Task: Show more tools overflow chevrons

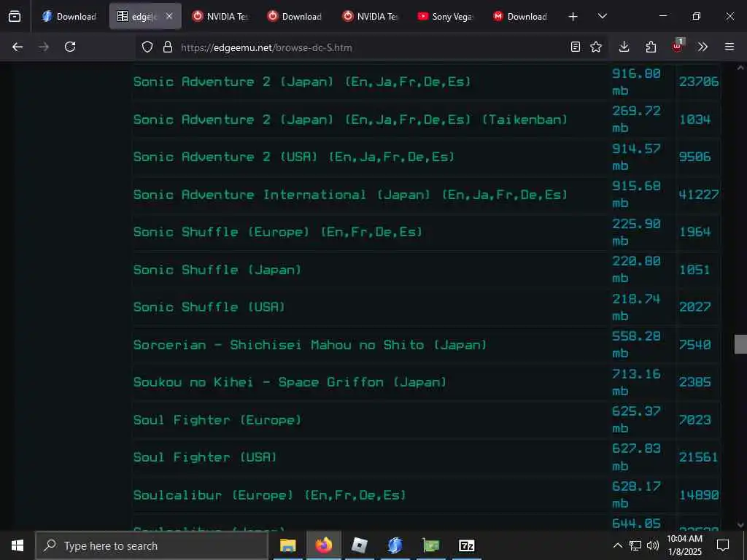Action: [x=703, y=47]
